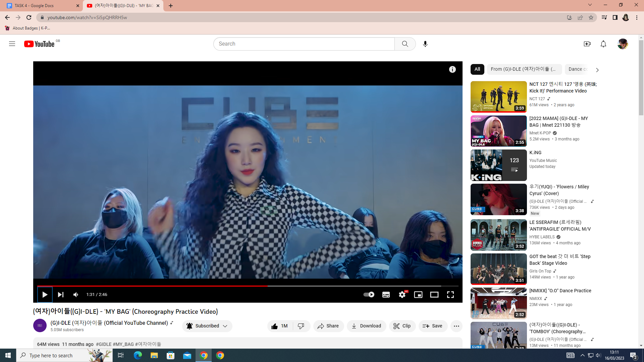This screenshot has width=644, height=362.
Task: Open the YUQI Flowers cover video title
Action: [x=559, y=190]
